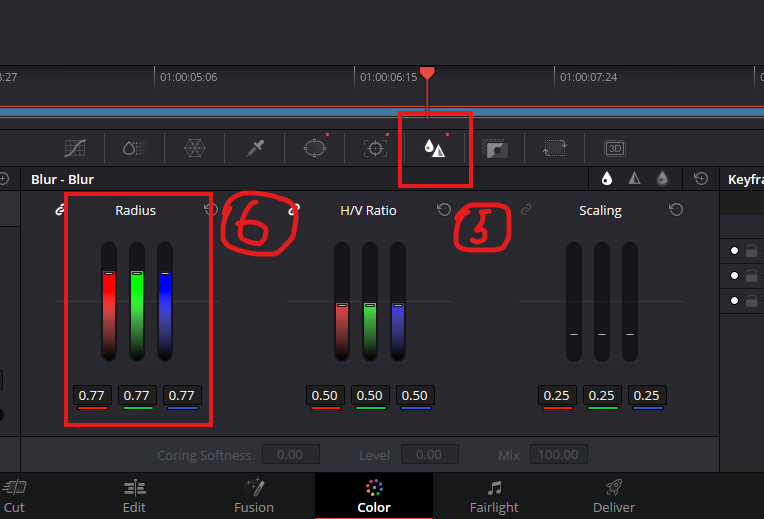Go to the Color page
The height and width of the screenshot is (519, 764).
tap(374, 496)
